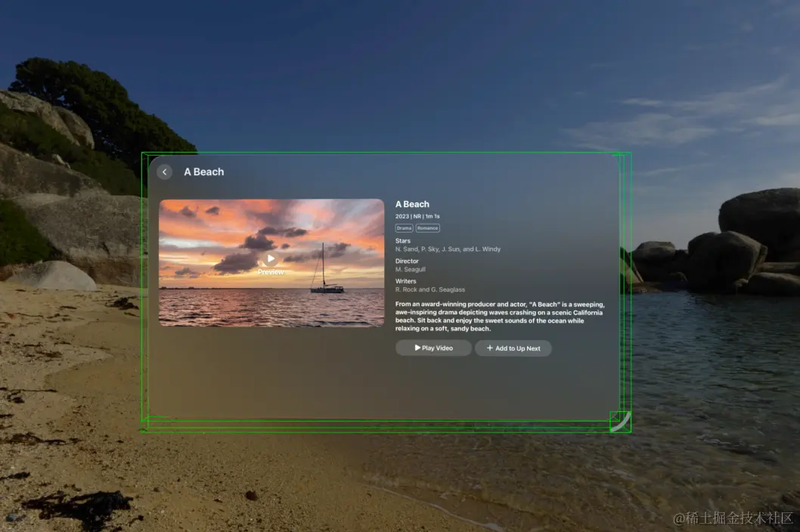Click the Director label
800x532 pixels.
coord(407,261)
